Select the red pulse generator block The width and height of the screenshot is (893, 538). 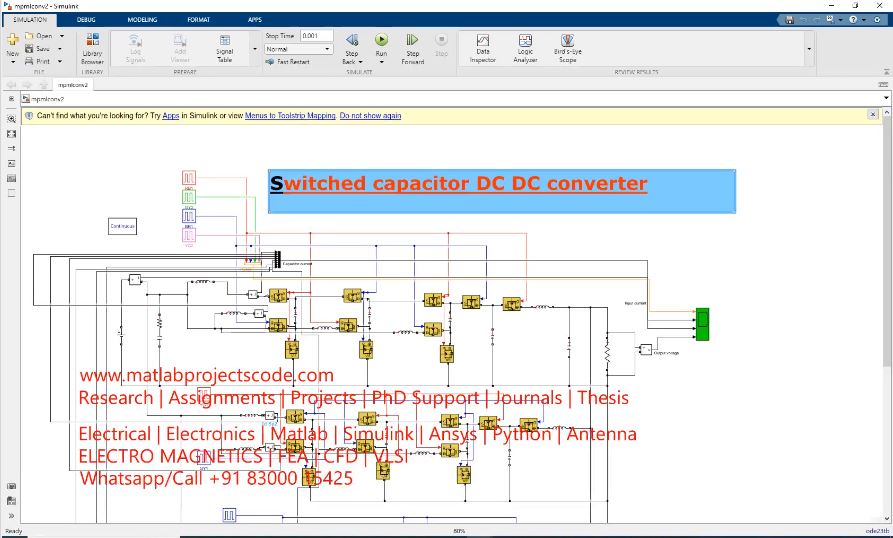pyautogui.click(x=189, y=178)
